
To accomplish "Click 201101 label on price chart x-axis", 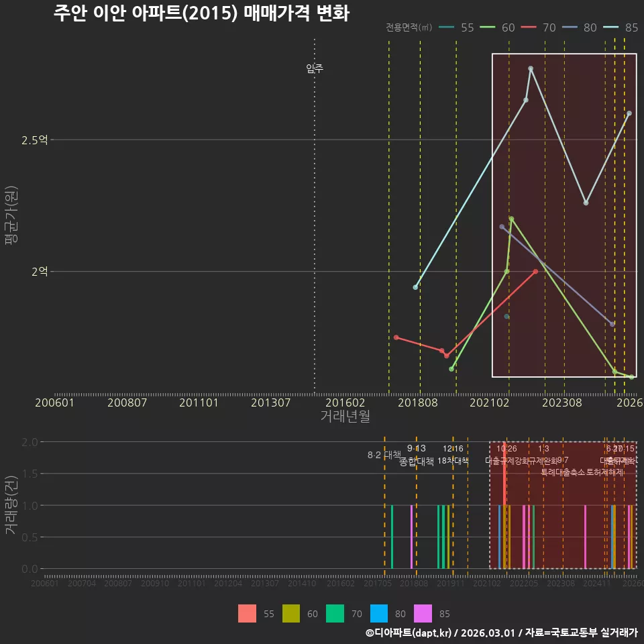I will (x=199, y=402).
